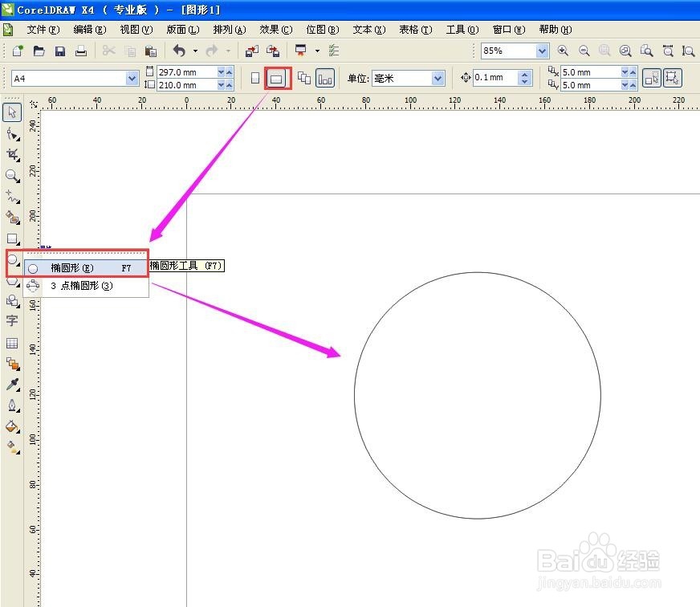Viewport: 700px width, 607px height.
Task: Open the page height 210.0 mm dropdown
Action: point(221,85)
